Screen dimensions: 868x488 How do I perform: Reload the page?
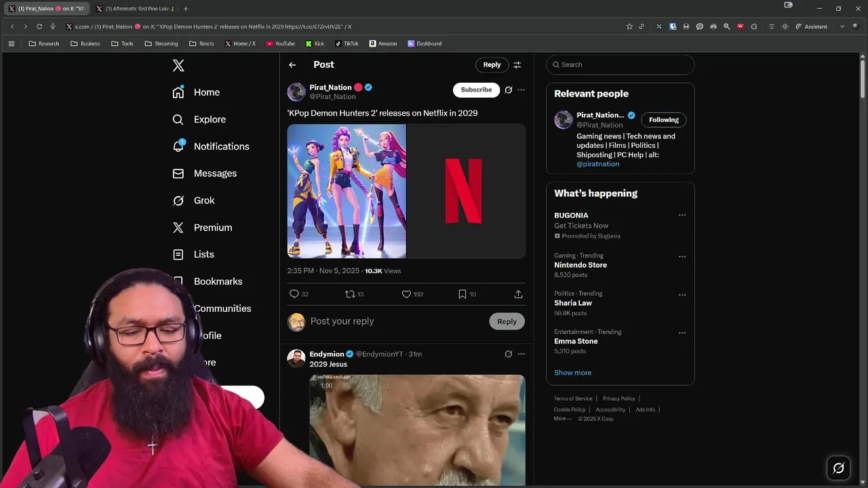click(x=39, y=26)
